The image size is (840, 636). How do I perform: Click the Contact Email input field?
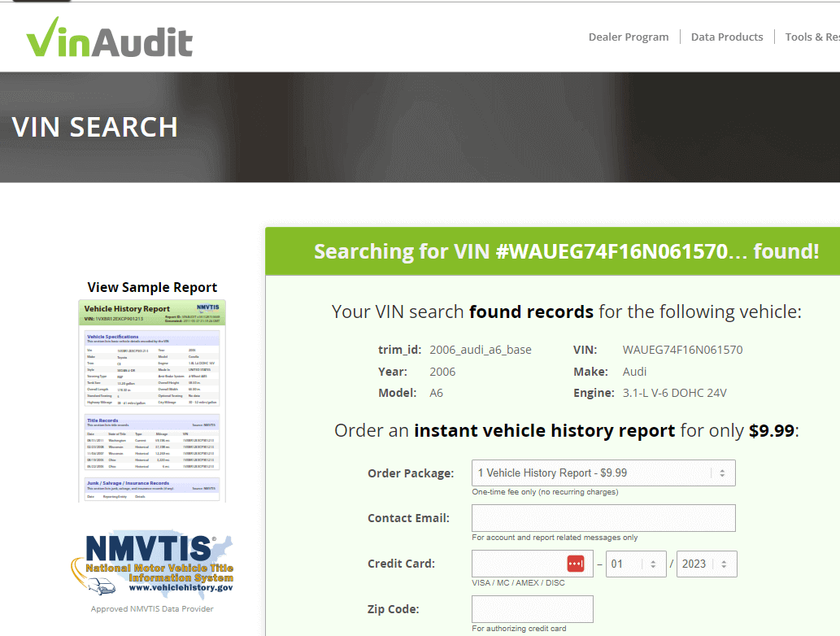pyautogui.click(x=603, y=518)
